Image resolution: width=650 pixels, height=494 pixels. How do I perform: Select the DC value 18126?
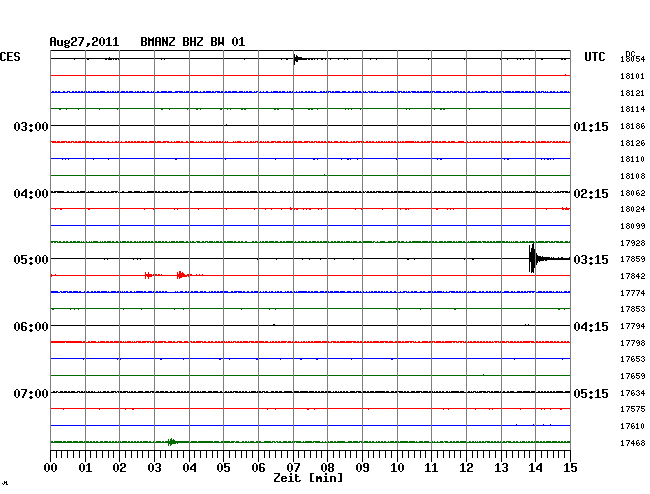[633, 143]
